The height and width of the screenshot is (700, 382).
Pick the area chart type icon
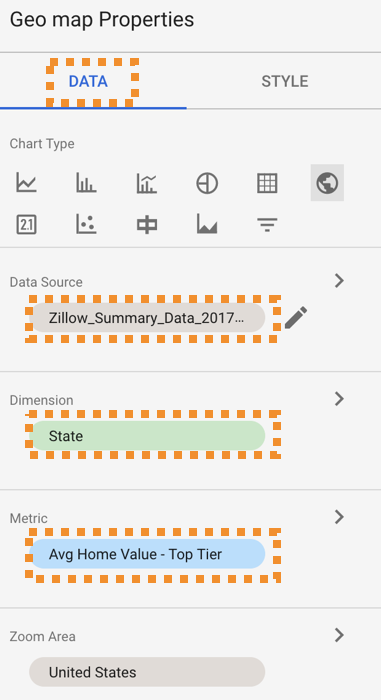[207, 225]
